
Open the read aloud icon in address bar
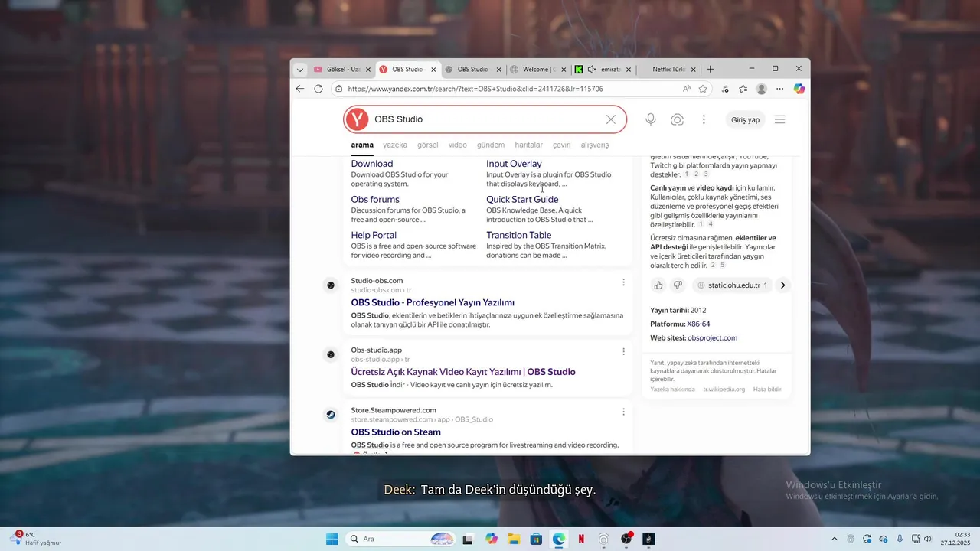pyautogui.click(x=687, y=89)
